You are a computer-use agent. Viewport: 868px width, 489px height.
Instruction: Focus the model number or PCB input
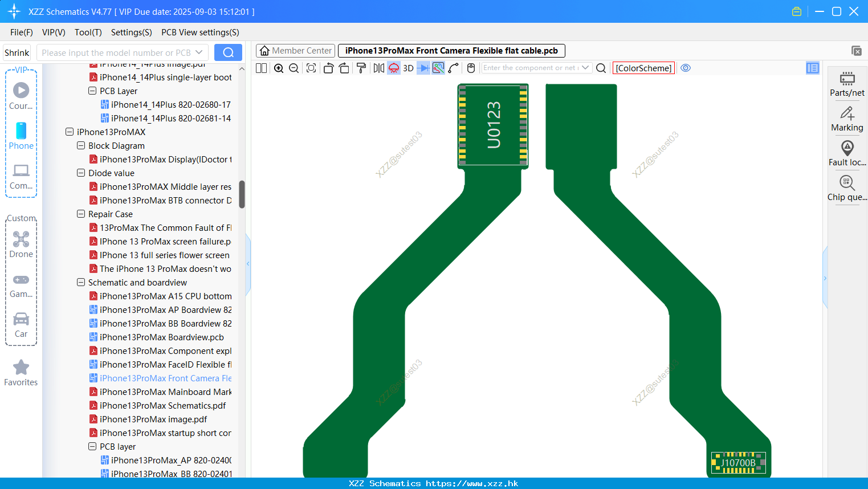coord(116,52)
